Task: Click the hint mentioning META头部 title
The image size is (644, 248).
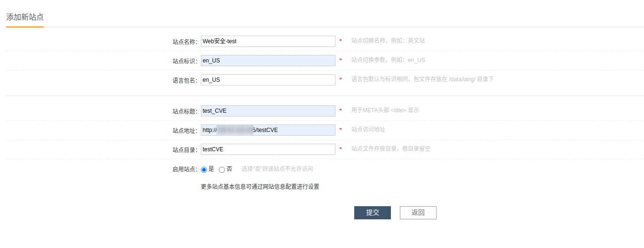Action: [x=385, y=110]
